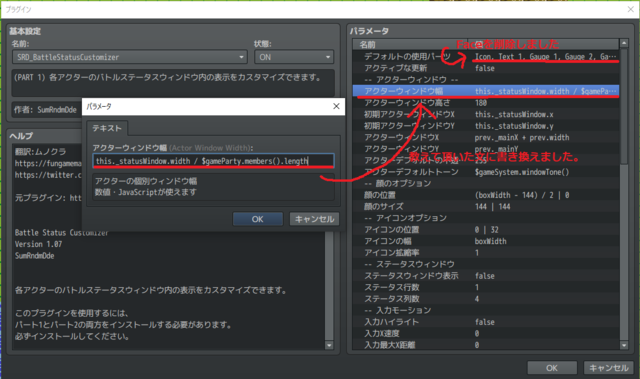
Task: Click キャンセル at bottom of plugin window
Action: tap(609, 368)
